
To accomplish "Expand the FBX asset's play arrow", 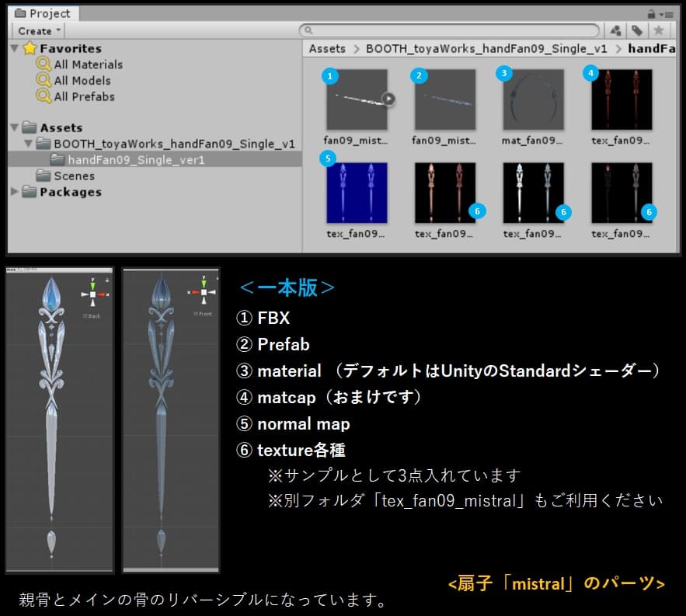I will pyautogui.click(x=389, y=99).
